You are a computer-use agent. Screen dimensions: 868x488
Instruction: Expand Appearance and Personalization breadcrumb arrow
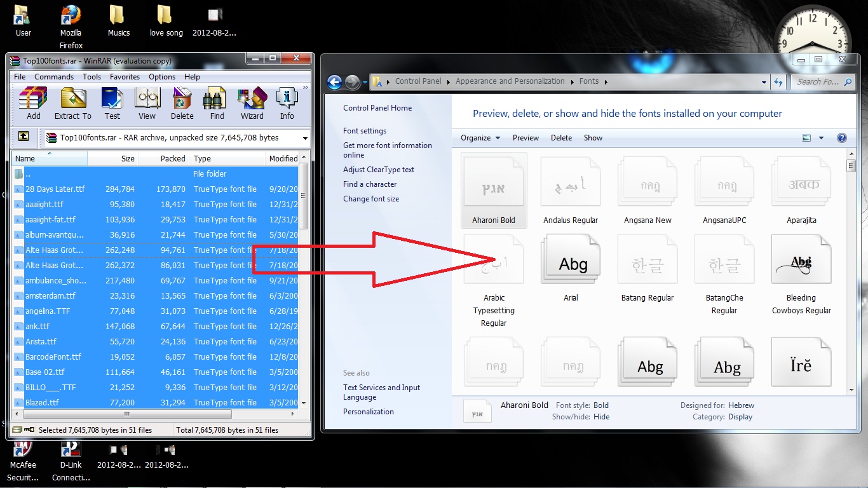point(572,81)
